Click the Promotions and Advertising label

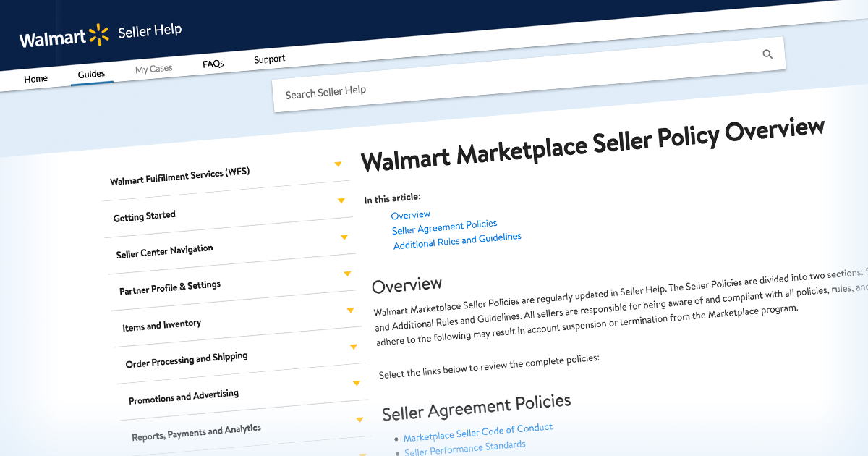coord(184,397)
